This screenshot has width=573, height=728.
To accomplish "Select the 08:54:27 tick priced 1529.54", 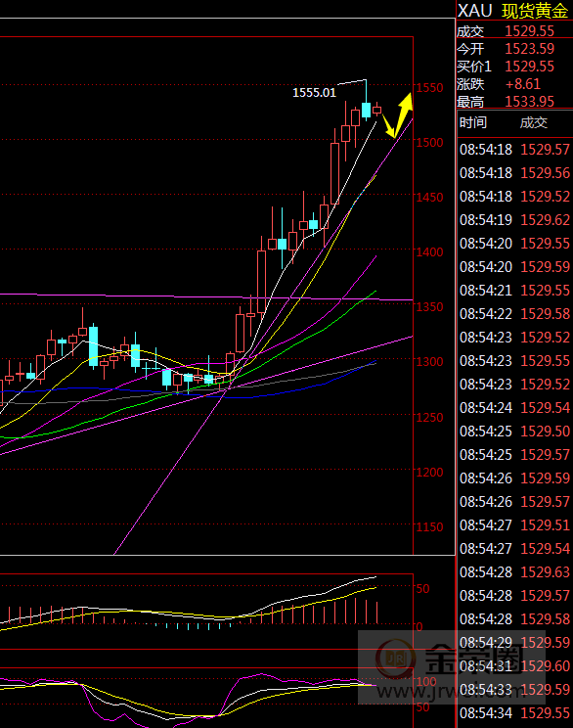I will [x=514, y=549].
